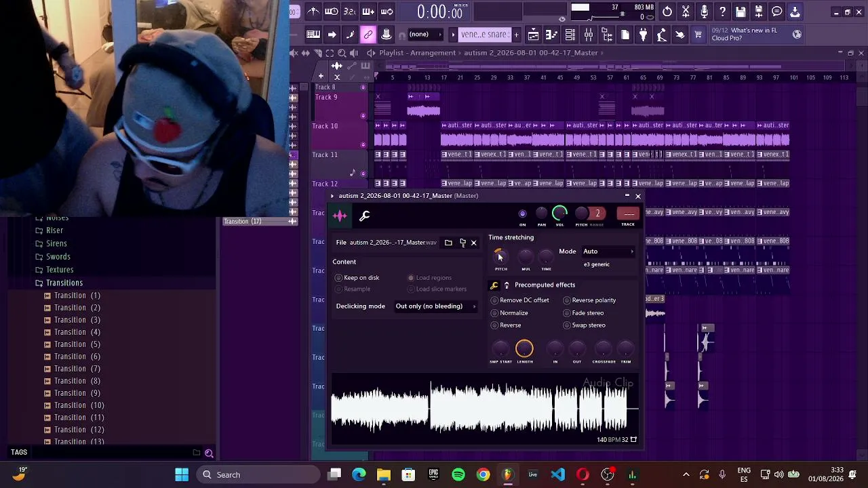Click the microphone recording icon
Viewport: 868px width, 488px height.
coord(704,12)
